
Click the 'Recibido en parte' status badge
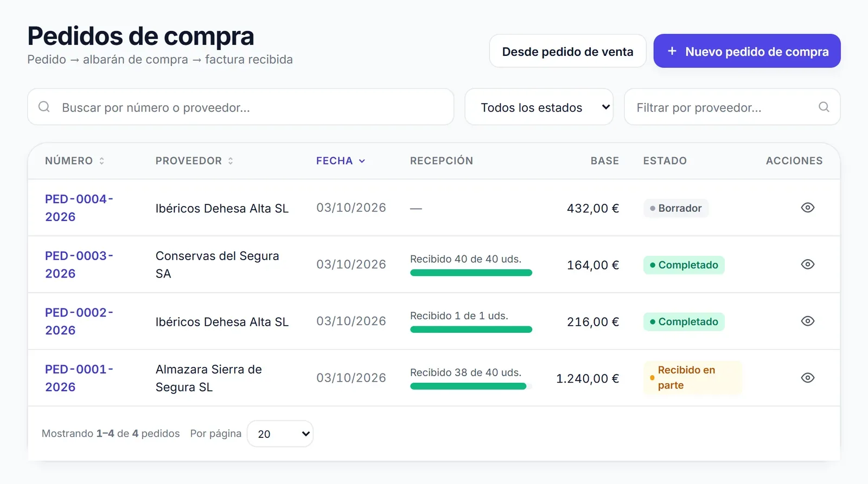692,378
